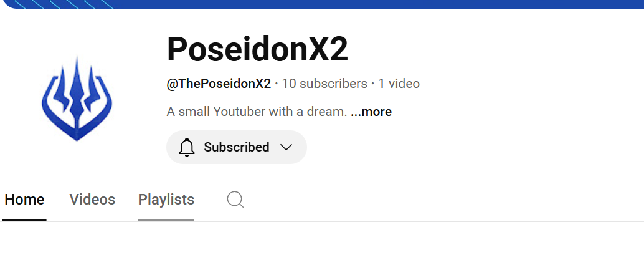644x275 pixels.
Task: Open the channel search magnifier icon
Action: (235, 200)
